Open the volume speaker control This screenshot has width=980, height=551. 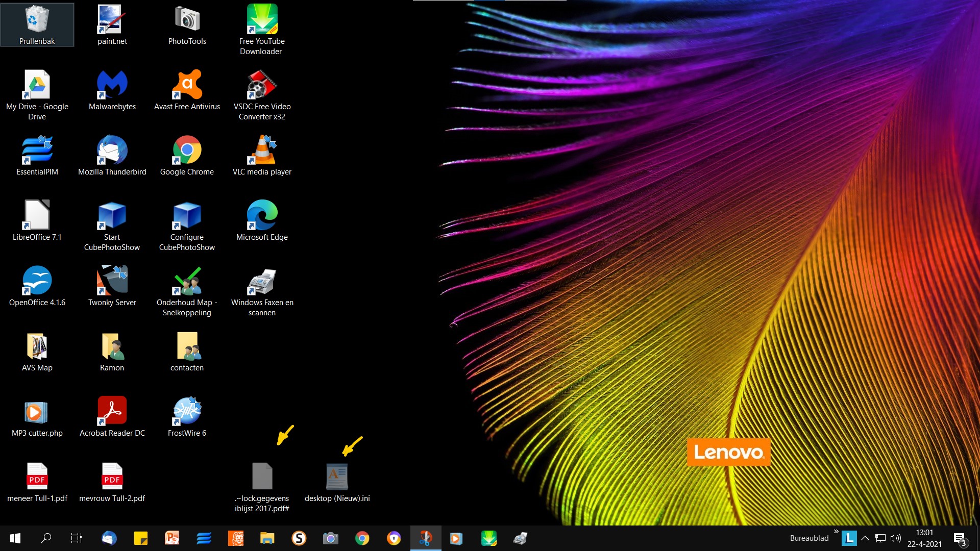pyautogui.click(x=896, y=538)
